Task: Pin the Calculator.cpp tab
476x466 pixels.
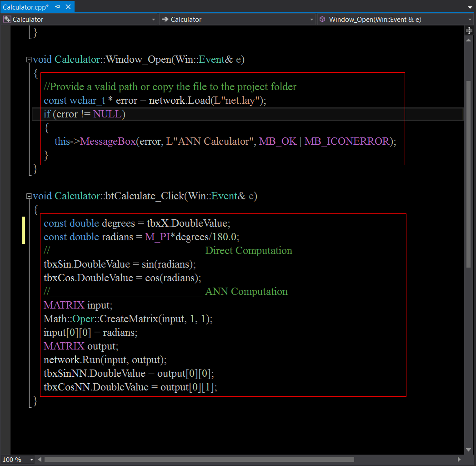Action: pyautogui.click(x=57, y=7)
